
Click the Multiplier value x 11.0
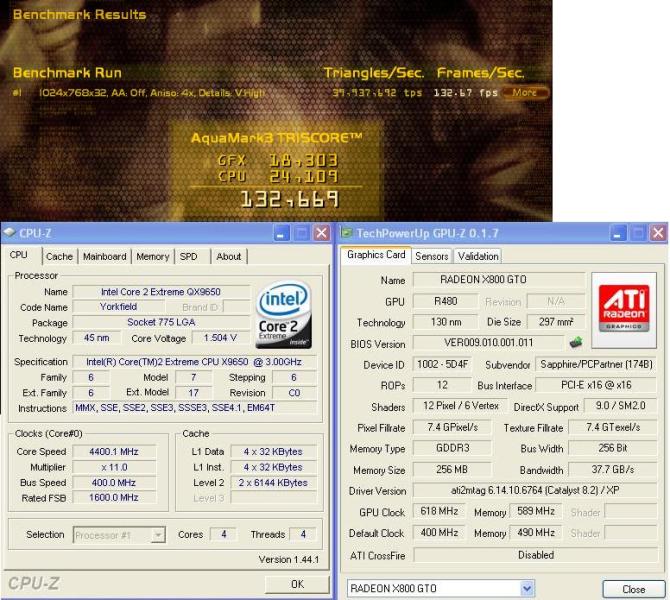click(114, 467)
